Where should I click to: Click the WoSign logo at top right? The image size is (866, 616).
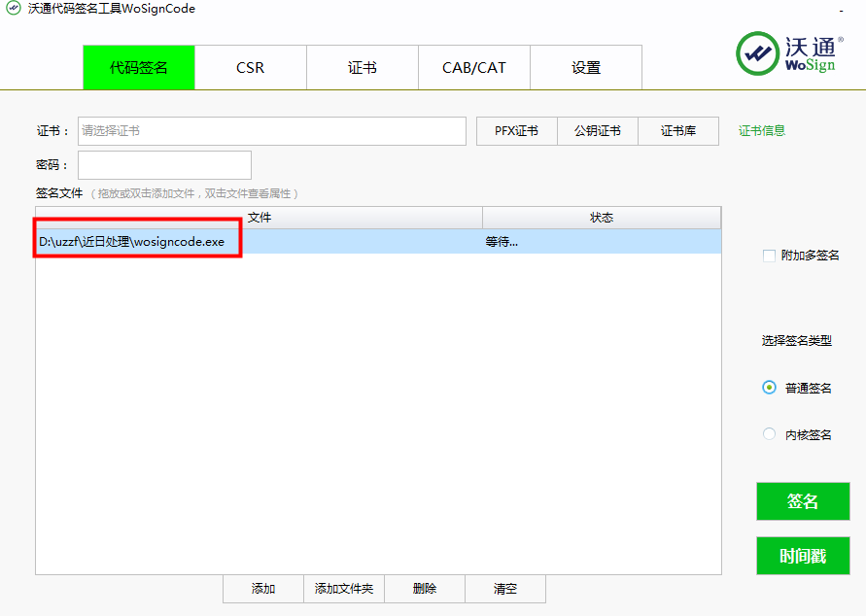click(x=789, y=53)
